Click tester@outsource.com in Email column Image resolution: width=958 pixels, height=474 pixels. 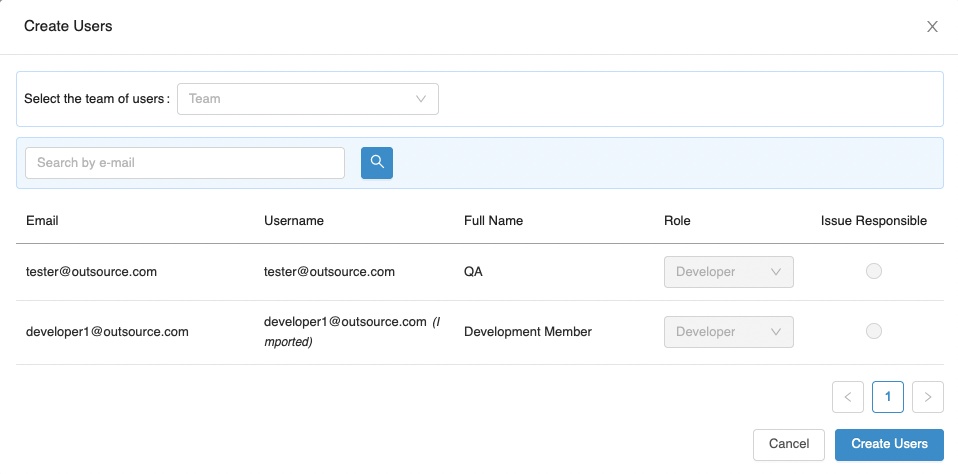91,272
